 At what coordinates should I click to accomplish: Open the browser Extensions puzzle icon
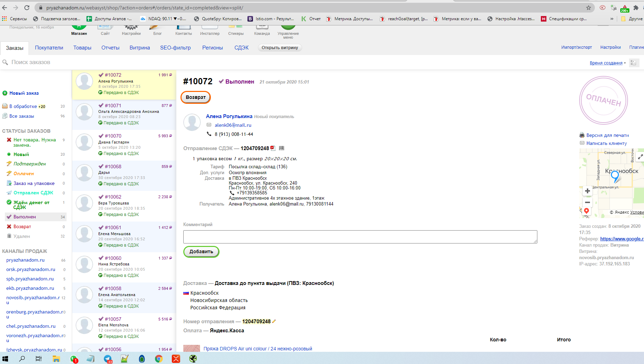click(636, 8)
